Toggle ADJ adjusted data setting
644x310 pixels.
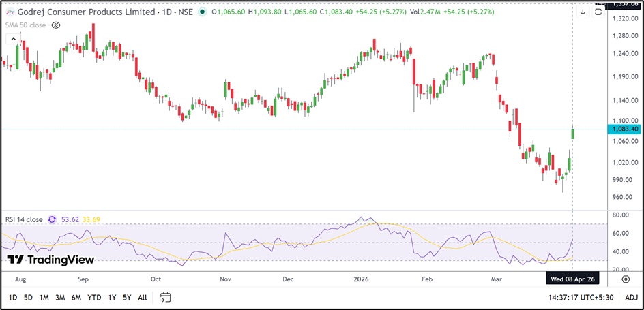[x=631, y=297]
